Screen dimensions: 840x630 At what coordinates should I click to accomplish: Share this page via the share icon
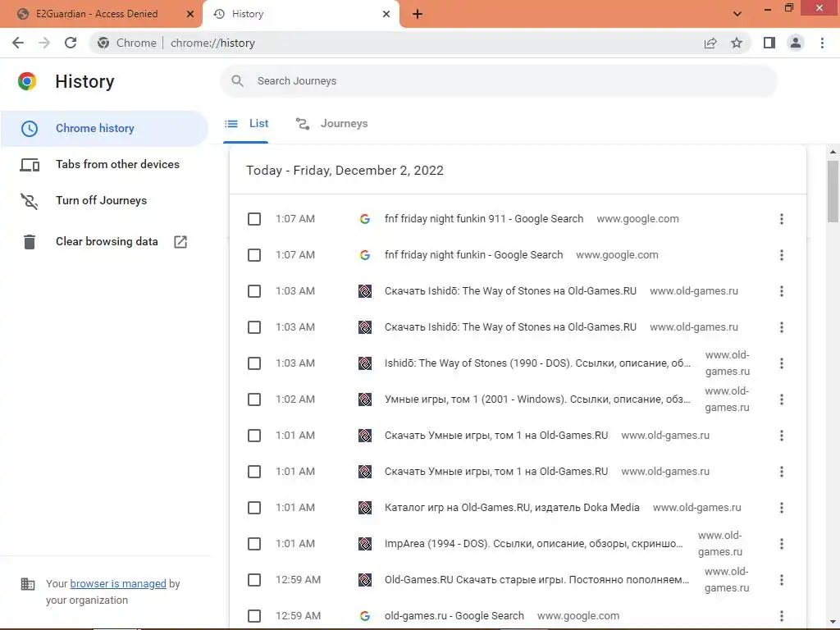[710, 43]
